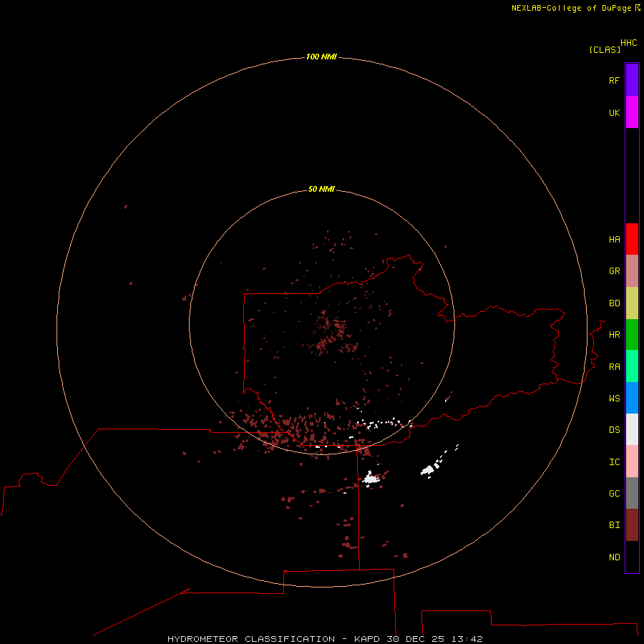Click the RF legend label

614,80
